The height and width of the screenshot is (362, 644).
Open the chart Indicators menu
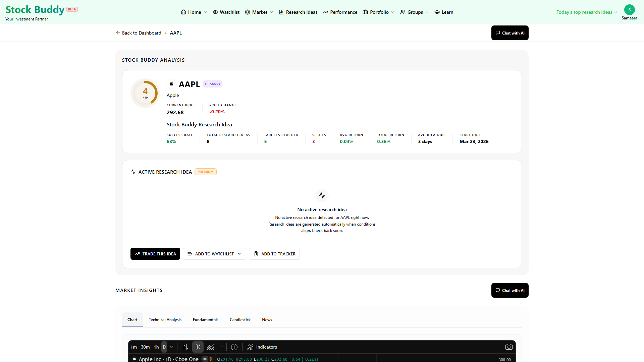click(x=262, y=347)
